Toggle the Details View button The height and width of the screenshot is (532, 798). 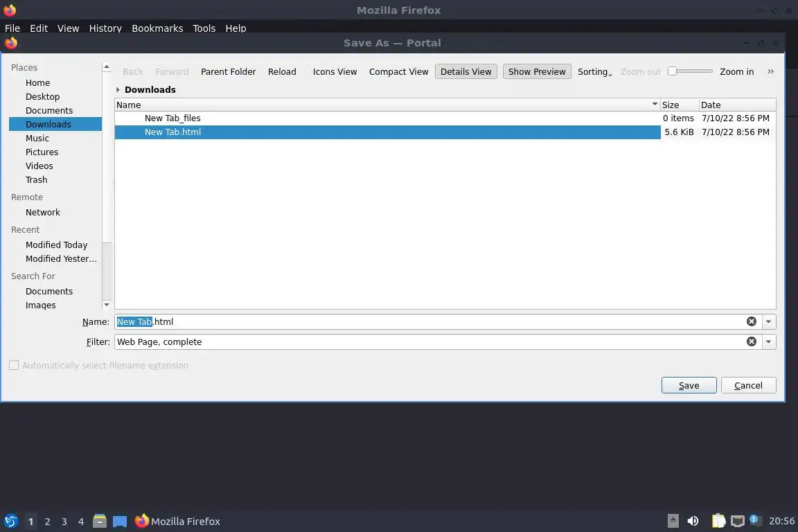[x=465, y=72]
